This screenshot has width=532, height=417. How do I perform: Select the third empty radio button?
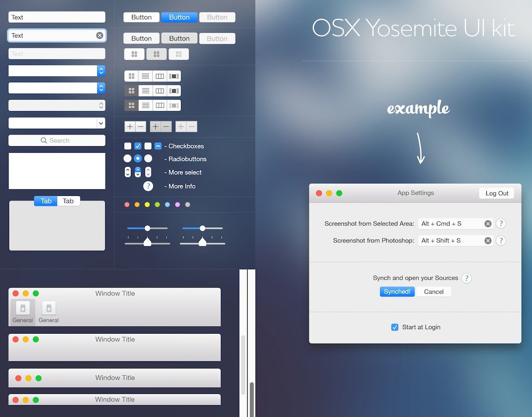coord(148,158)
